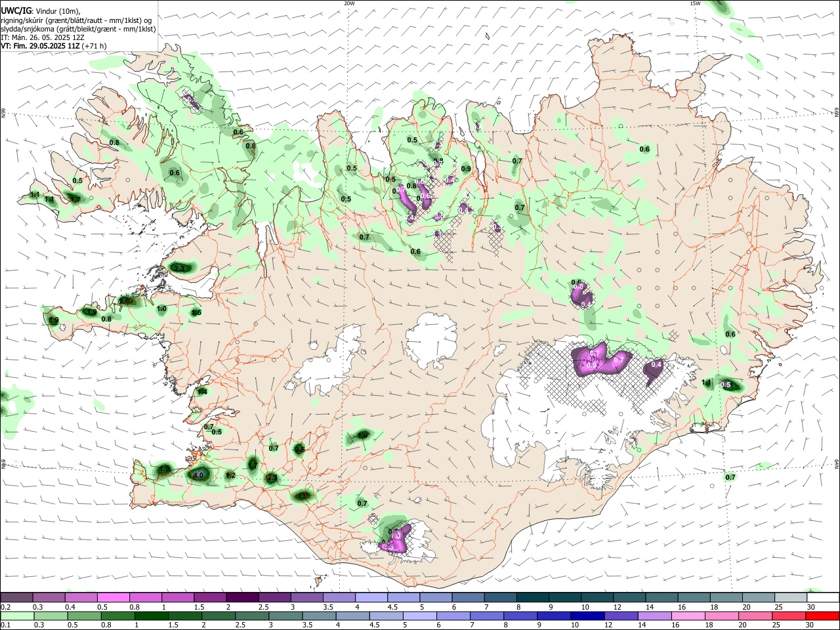This screenshot has height=630, width=840.
Task: Click the purple snow area on Eyjafjallajökull glacier
Action: (x=397, y=539)
